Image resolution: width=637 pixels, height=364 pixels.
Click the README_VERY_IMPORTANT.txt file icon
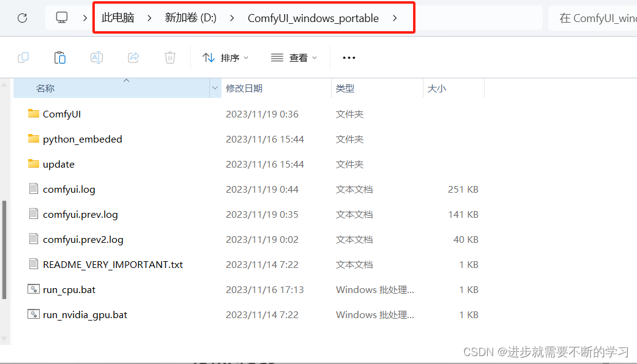(34, 264)
